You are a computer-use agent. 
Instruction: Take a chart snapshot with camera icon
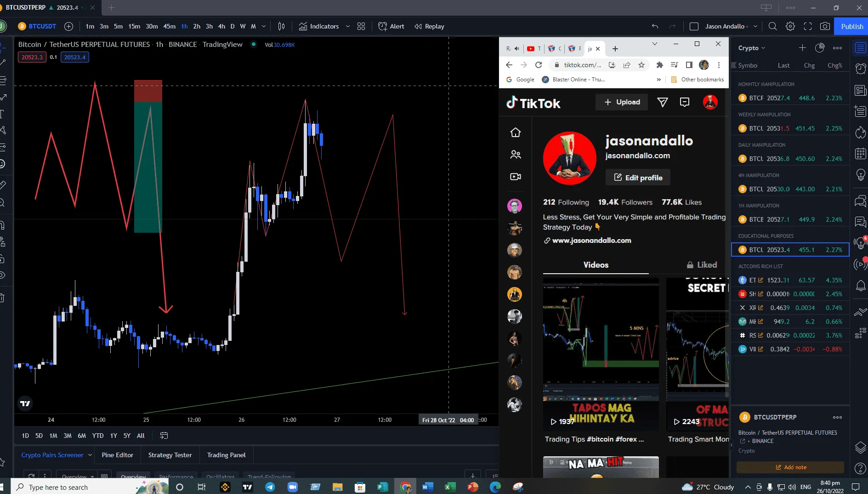coord(825,26)
